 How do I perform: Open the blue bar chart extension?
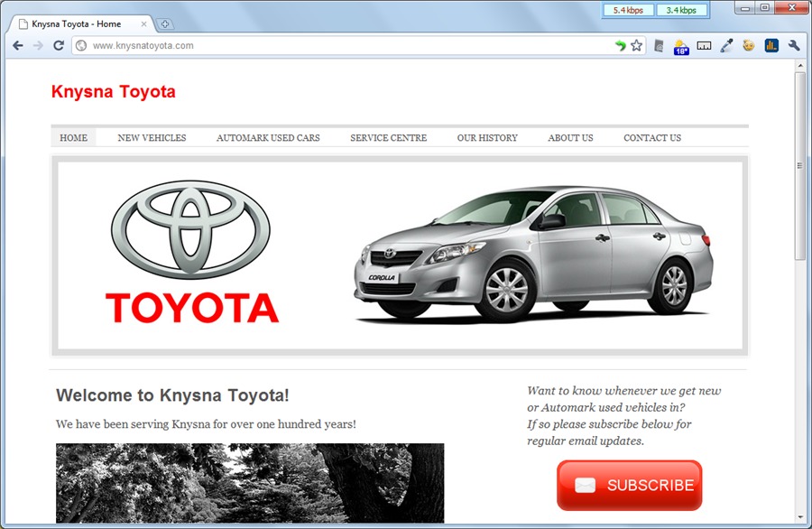tap(771, 46)
